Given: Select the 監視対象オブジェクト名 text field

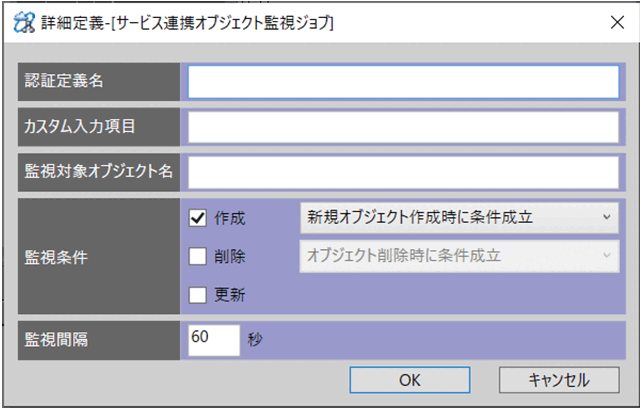Looking at the screenshot, I should pyautogui.click(x=403, y=172).
